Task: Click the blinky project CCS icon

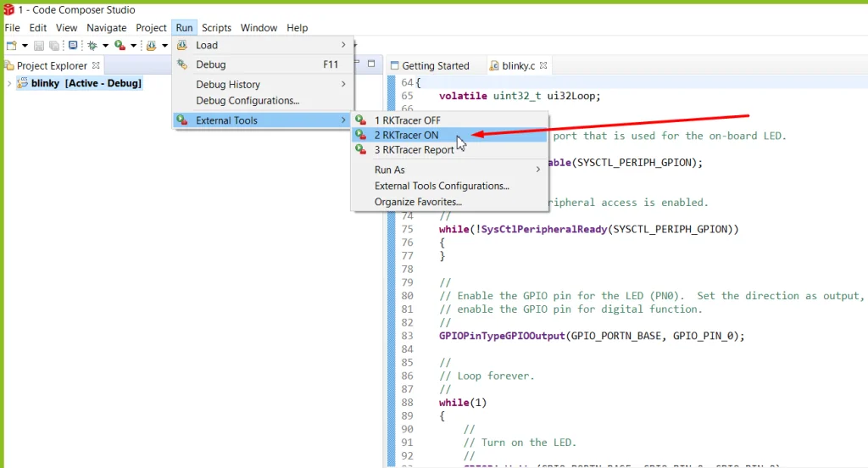Action: point(23,84)
